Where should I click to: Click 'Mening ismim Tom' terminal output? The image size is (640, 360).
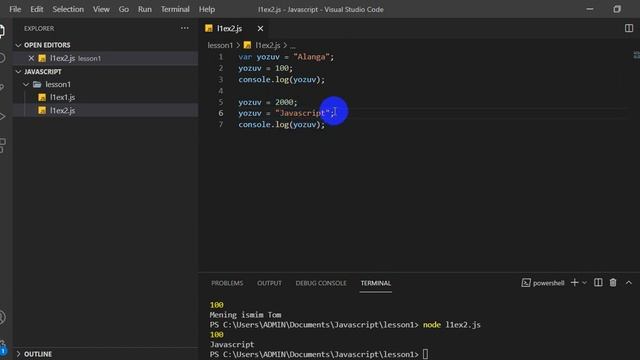[245, 315]
